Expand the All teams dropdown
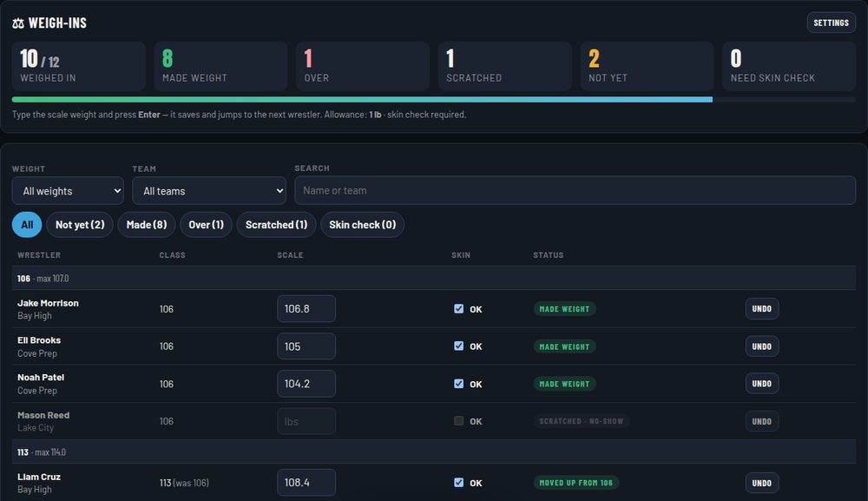The height and width of the screenshot is (501, 868). coord(209,191)
